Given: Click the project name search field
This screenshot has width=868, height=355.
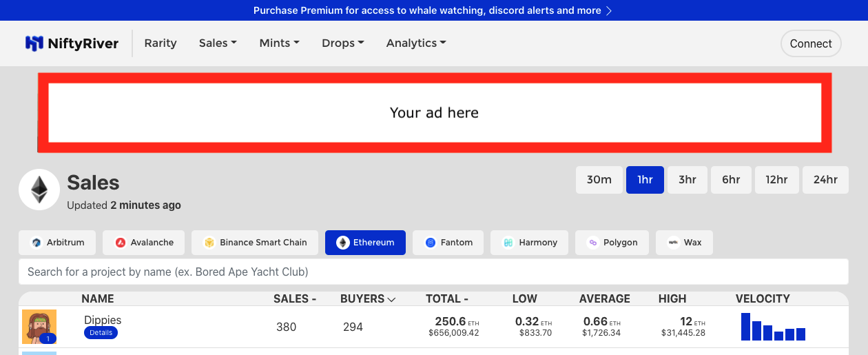Looking at the screenshot, I should coord(433,272).
